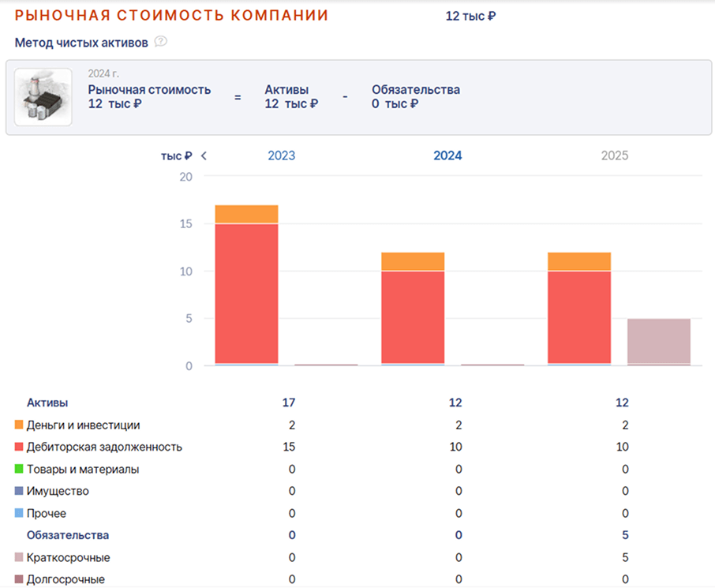The image size is (715, 588).
Task: Click the Обязательства 0 тыс ₽ formula term
Action: (416, 97)
